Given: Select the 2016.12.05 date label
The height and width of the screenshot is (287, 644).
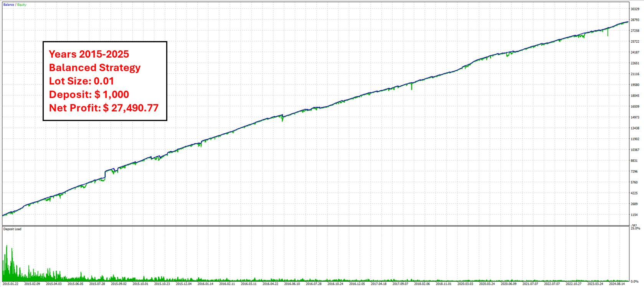Looking at the screenshot, I should pyautogui.click(x=357, y=284).
